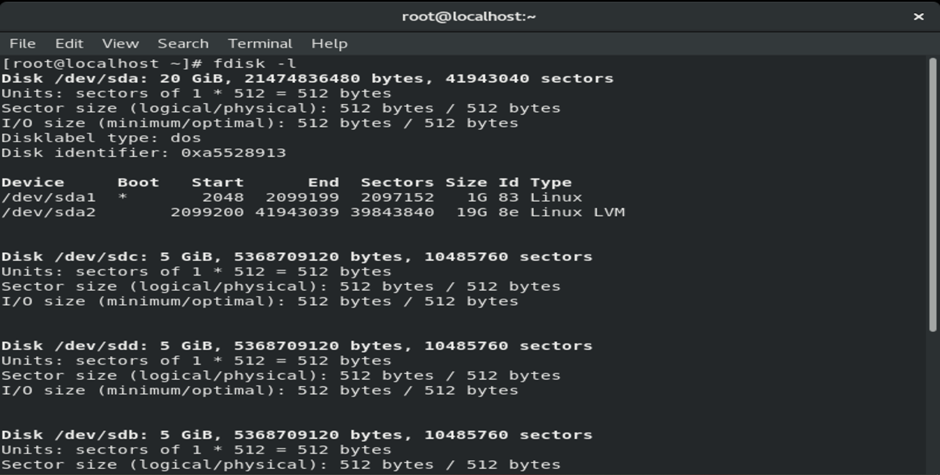Click the '8e' partition Id
Screen dimensions: 940x475
508,212
